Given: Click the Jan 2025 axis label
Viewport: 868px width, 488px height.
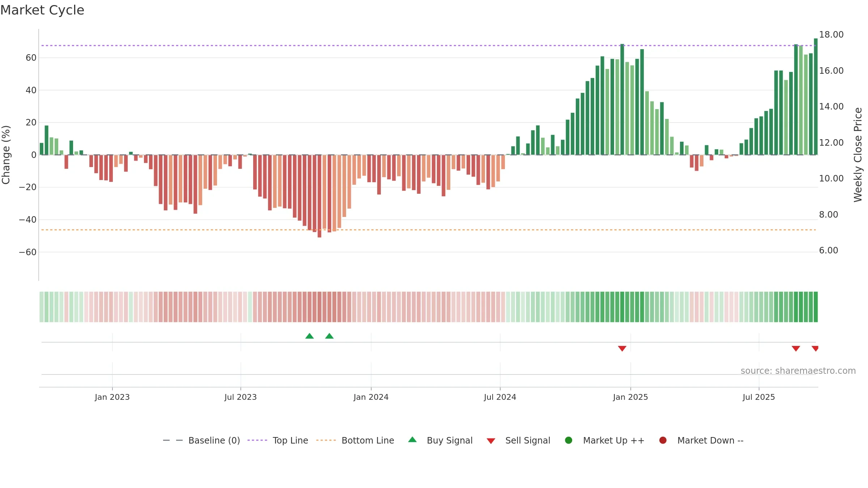Looking at the screenshot, I should (x=630, y=397).
